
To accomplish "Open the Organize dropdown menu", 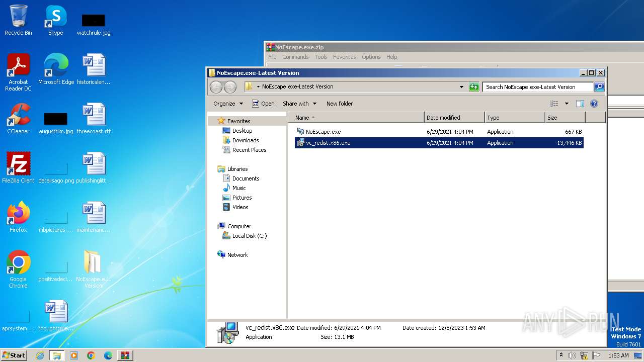I will click(x=228, y=104).
